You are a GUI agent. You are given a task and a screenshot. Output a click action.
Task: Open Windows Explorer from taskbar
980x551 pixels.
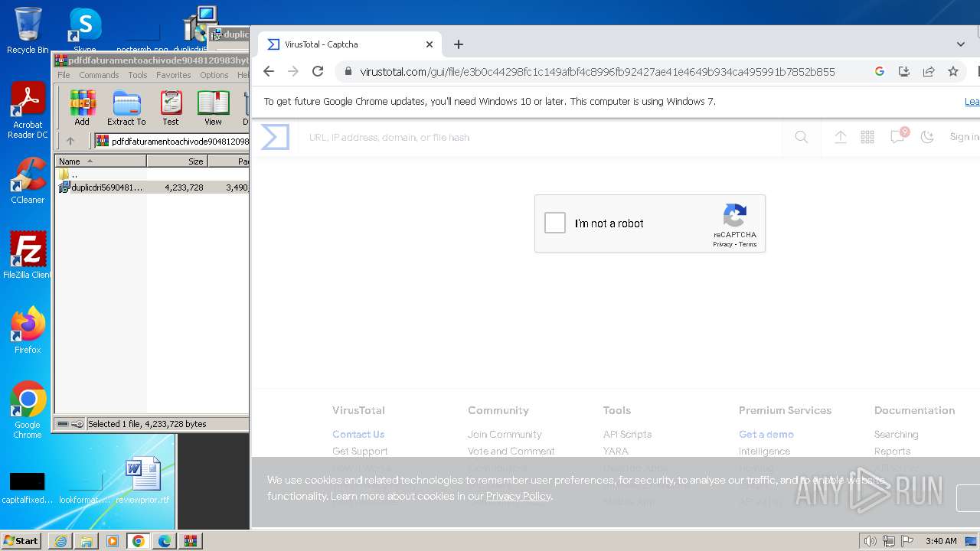point(87,541)
